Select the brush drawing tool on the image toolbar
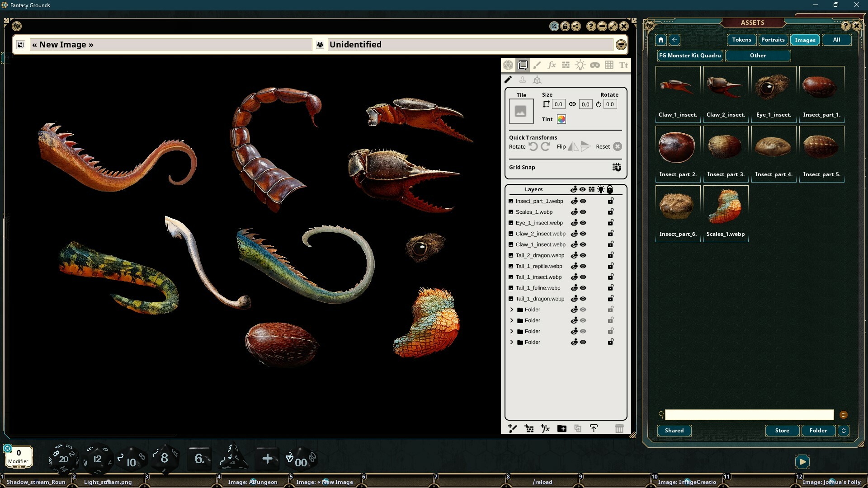Image resolution: width=868 pixels, height=488 pixels. click(x=538, y=65)
